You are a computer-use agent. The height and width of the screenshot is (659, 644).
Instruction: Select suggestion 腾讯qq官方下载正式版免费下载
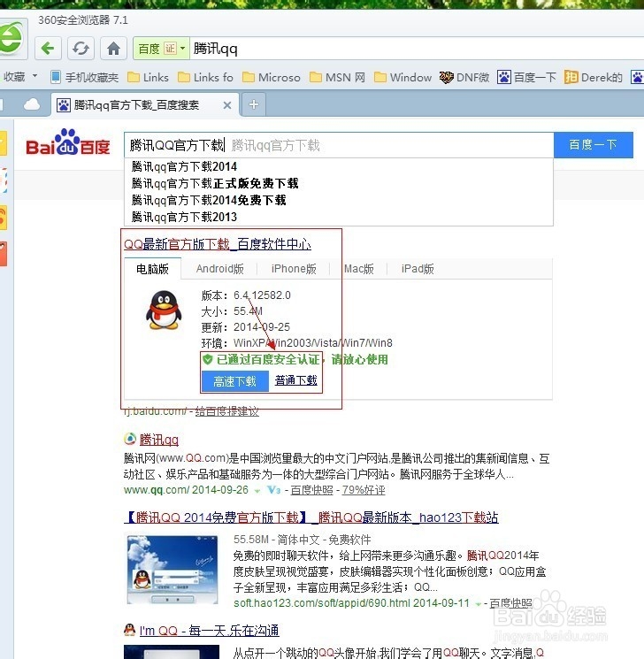(x=339, y=183)
